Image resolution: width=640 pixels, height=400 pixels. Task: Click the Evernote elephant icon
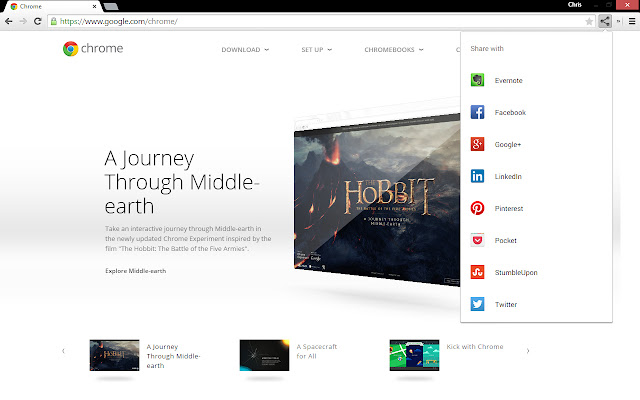[477, 80]
